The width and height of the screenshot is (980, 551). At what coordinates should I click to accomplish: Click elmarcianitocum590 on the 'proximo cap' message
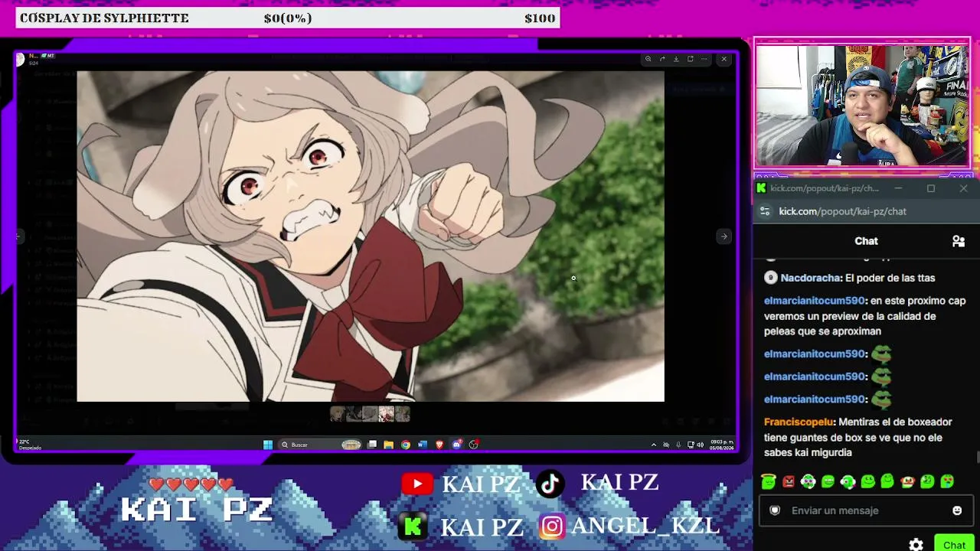click(x=815, y=301)
